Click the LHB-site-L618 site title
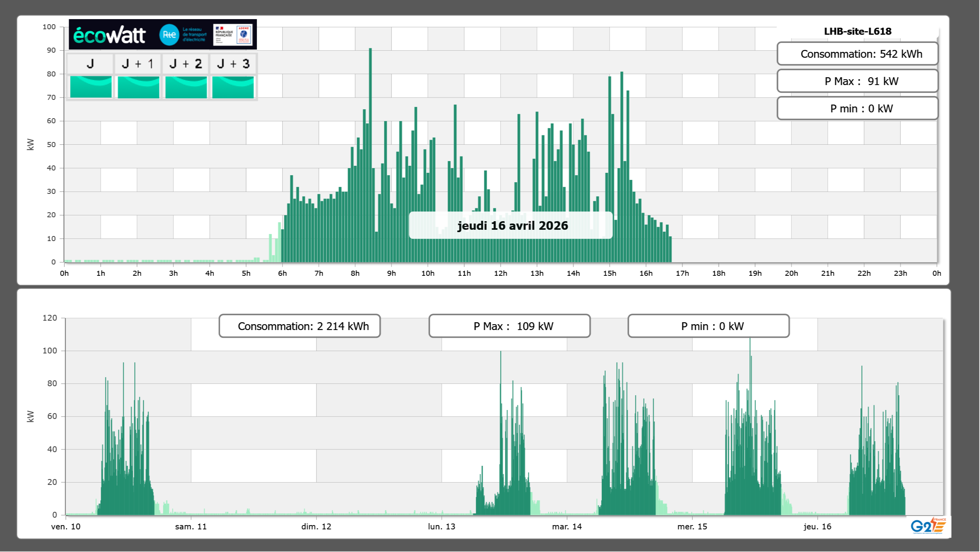Viewport: 980px width, 552px height. point(857,31)
